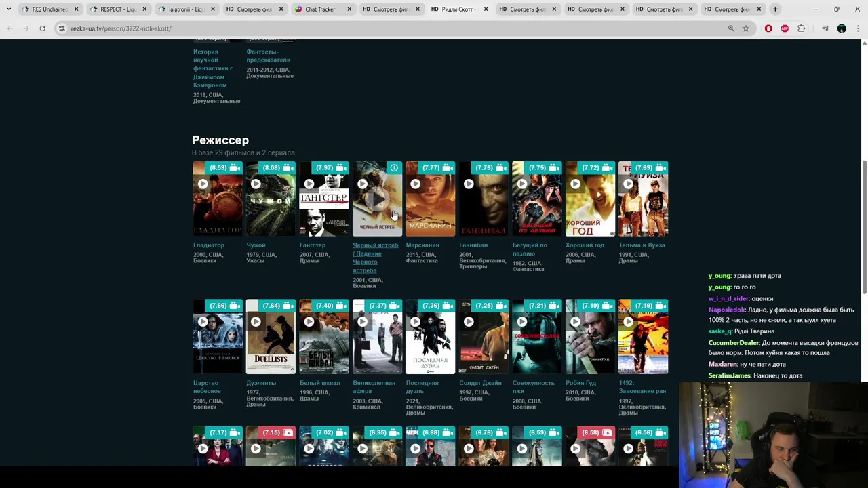Image resolution: width=868 pixels, height=488 pixels.
Task: Open the Черный ястреб title link
Action: [376, 258]
